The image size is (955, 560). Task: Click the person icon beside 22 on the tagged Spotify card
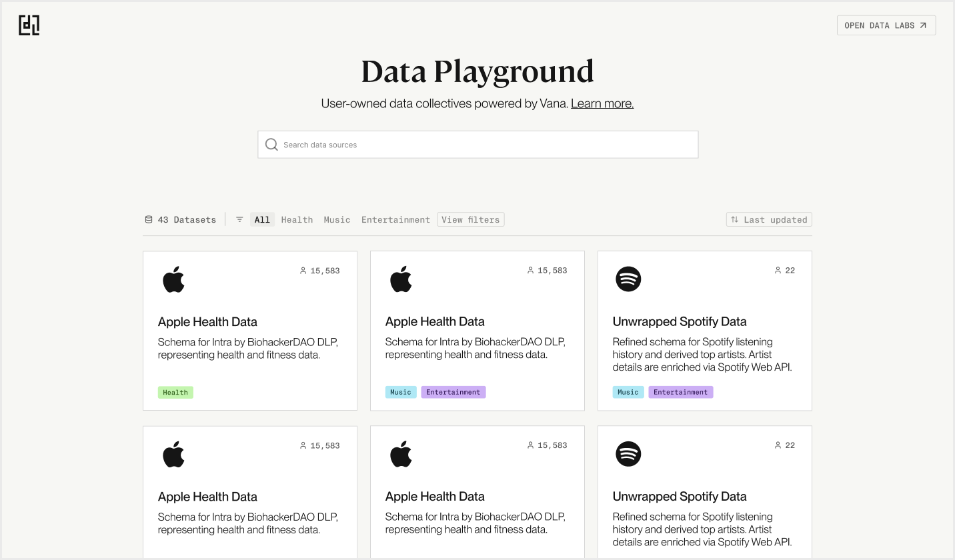pyautogui.click(x=778, y=271)
